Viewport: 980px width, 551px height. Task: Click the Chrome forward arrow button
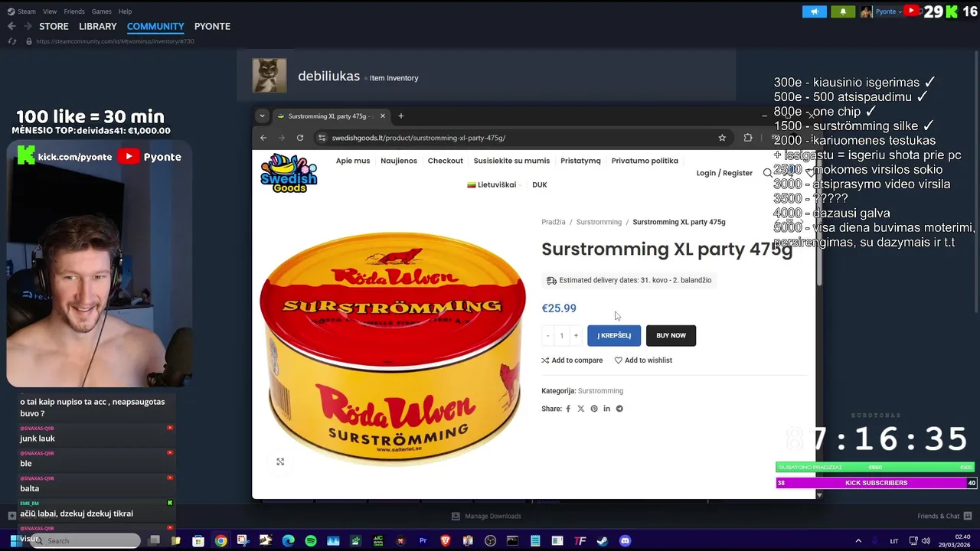click(x=282, y=138)
